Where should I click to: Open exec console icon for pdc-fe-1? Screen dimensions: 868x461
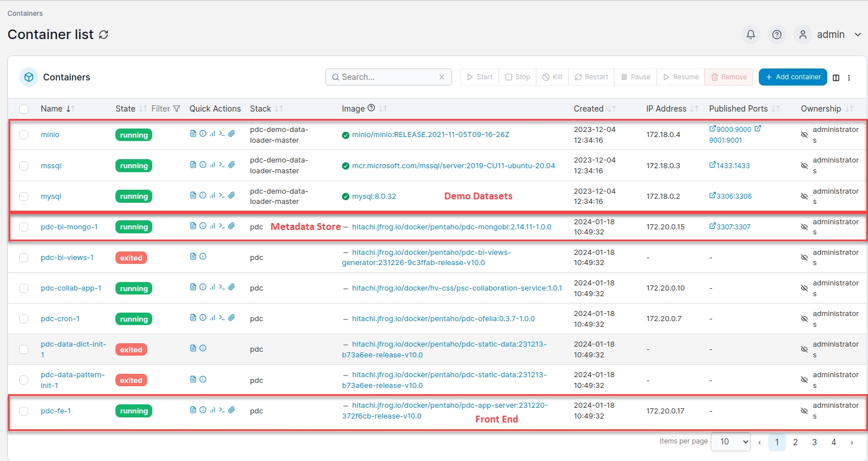coord(222,410)
